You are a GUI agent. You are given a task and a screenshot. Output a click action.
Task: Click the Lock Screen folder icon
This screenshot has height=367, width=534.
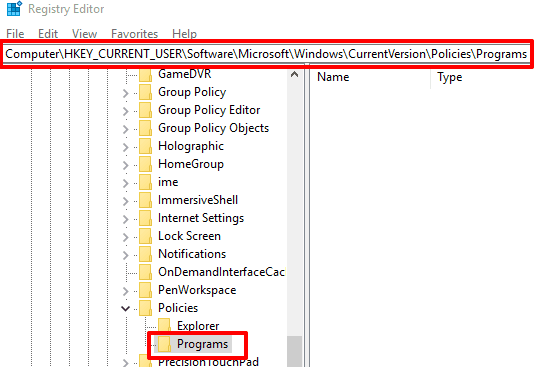pos(145,236)
